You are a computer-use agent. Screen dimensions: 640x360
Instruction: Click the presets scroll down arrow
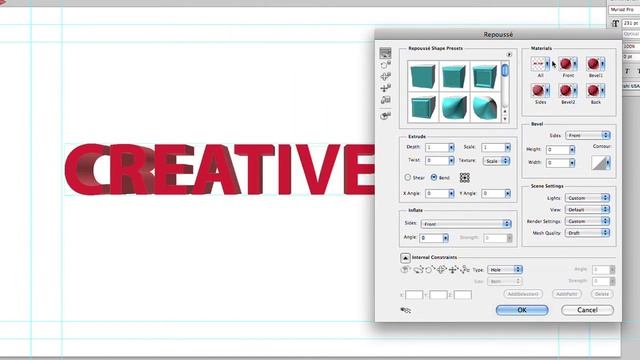pyautogui.click(x=505, y=119)
